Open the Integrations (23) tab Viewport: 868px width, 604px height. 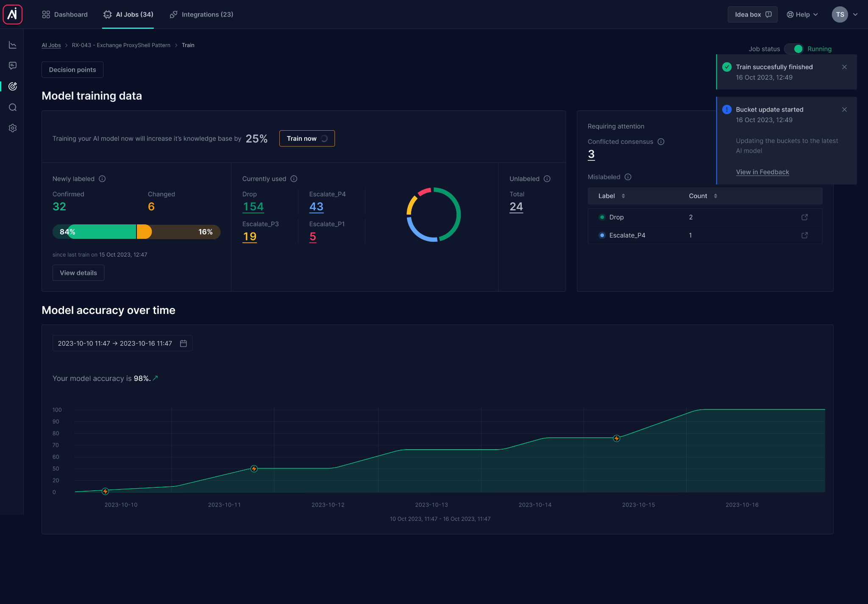click(x=201, y=14)
